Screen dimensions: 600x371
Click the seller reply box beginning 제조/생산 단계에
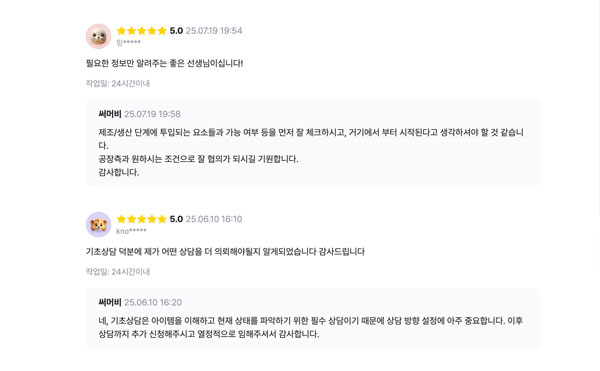pyautogui.click(x=313, y=143)
